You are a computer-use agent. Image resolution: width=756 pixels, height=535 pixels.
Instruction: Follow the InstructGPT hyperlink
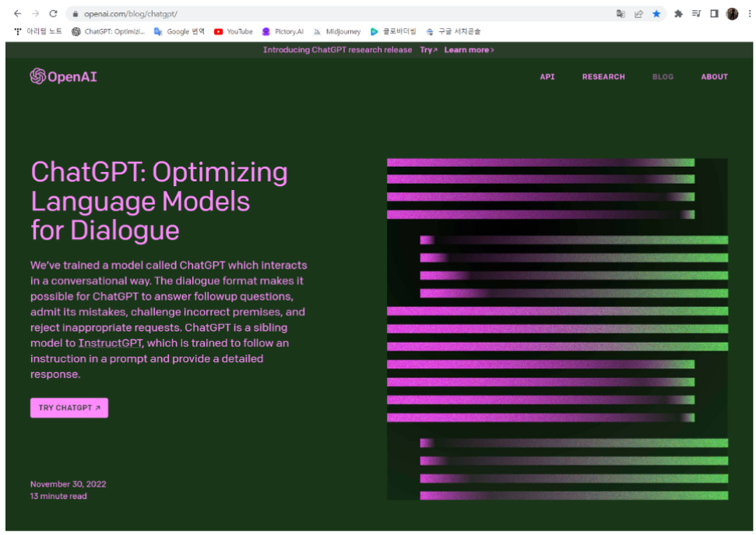click(x=111, y=343)
